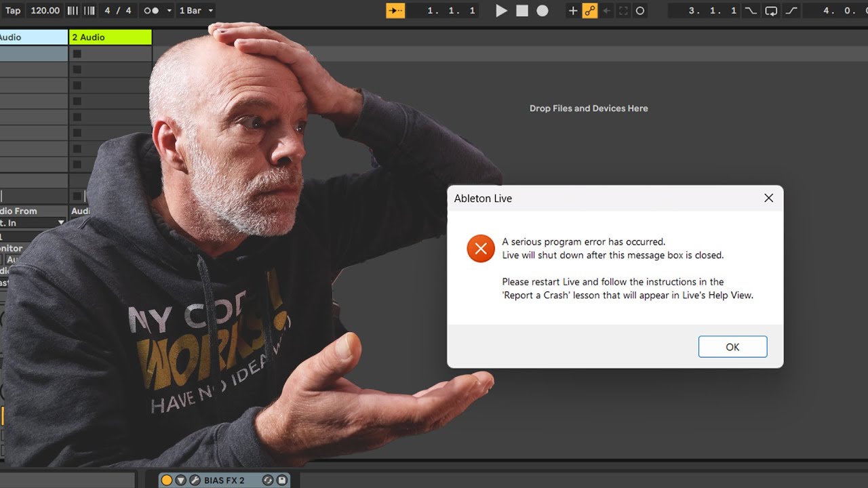The height and width of the screenshot is (488, 868).
Task: Open BIAS FX 2 plug-in window with wrench icon
Action: [x=194, y=481]
